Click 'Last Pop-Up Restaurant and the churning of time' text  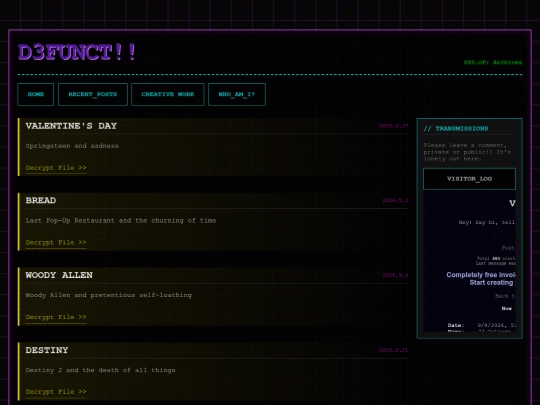(121, 220)
